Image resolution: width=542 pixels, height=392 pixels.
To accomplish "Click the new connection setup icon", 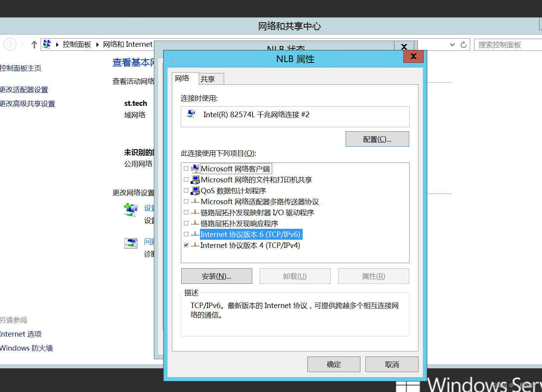I will coord(131,210).
